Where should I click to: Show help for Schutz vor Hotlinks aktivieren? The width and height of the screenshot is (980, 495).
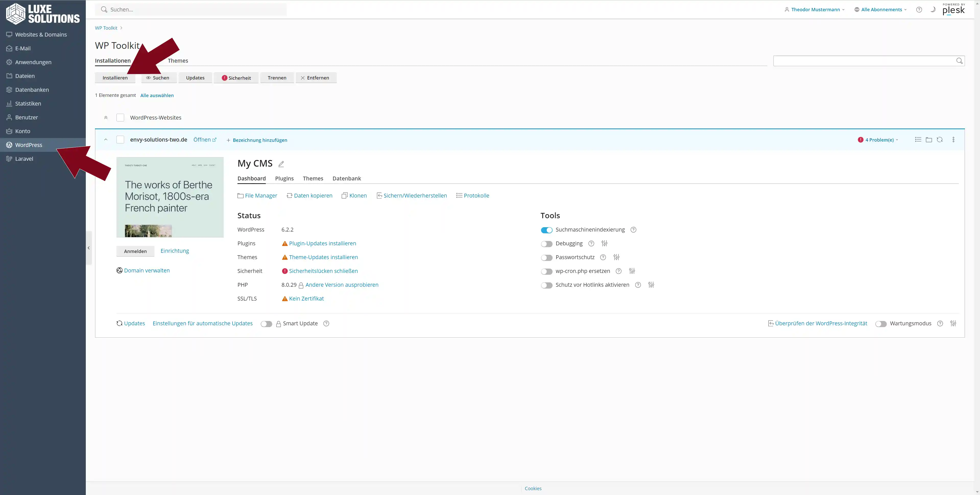638,285
